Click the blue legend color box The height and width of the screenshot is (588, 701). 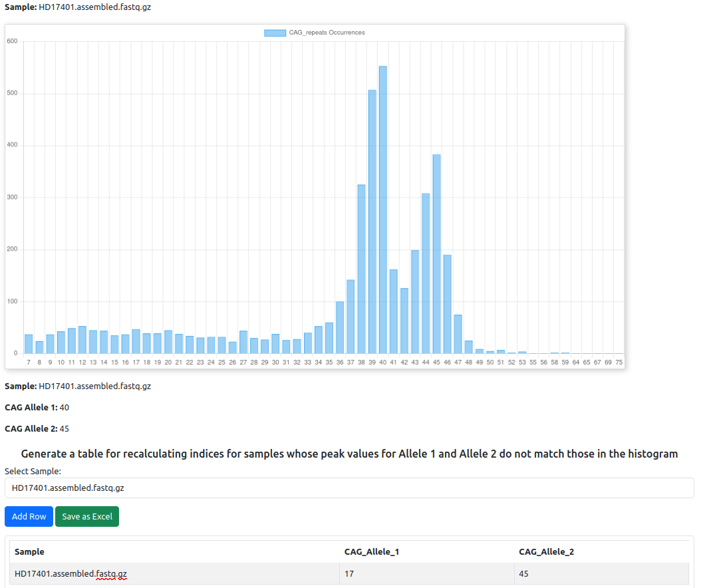(275, 33)
